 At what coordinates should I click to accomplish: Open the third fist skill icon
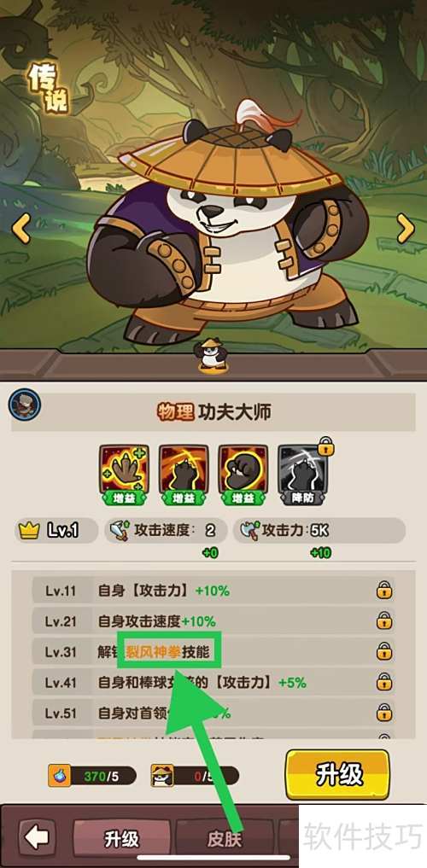click(x=243, y=470)
